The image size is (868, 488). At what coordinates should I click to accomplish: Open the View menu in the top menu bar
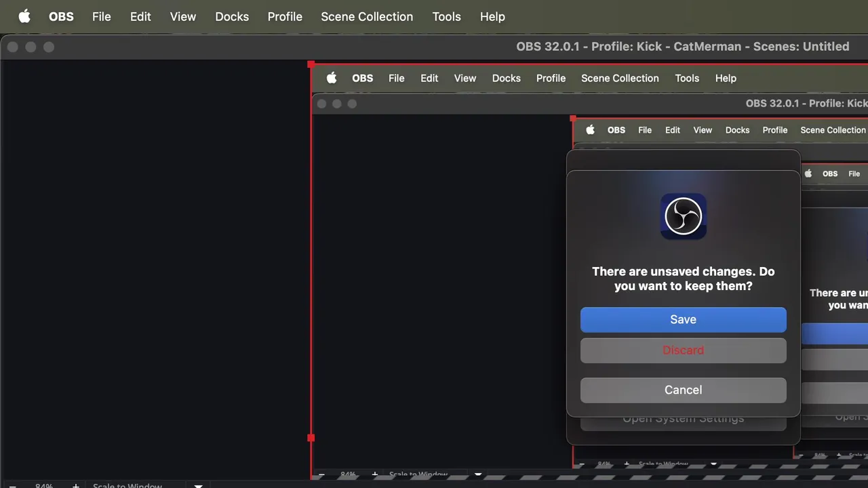183,16
